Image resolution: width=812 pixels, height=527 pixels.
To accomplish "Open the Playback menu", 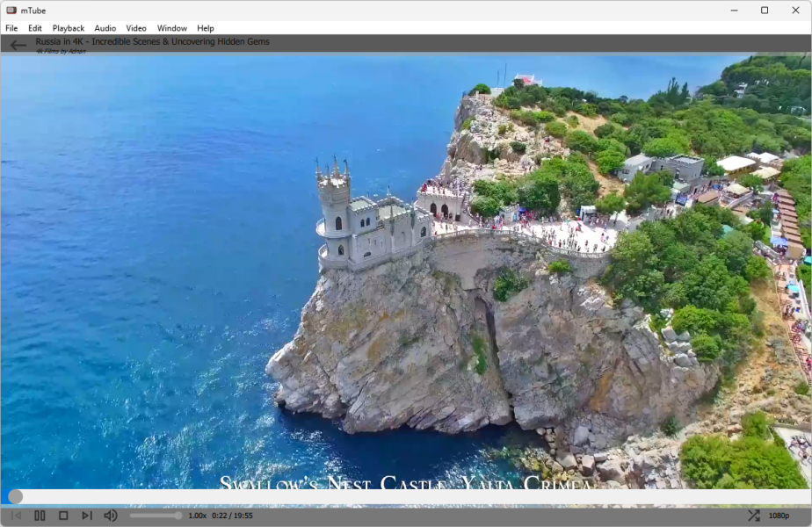I will 69,28.
